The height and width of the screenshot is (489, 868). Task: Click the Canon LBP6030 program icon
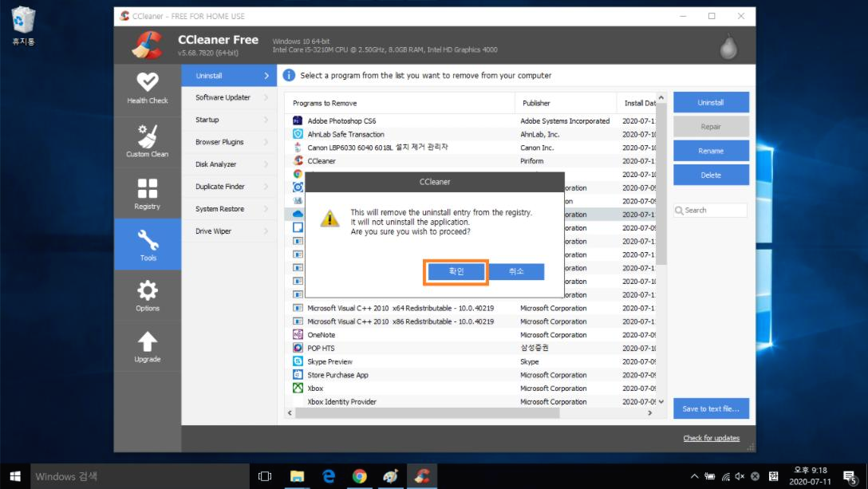tap(298, 148)
